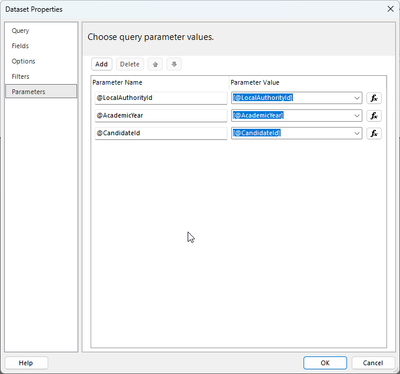Screen dimensions: 400x374
Task: Edit the @LocalAuthorityId parameter name field
Action: click(x=161, y=98)
